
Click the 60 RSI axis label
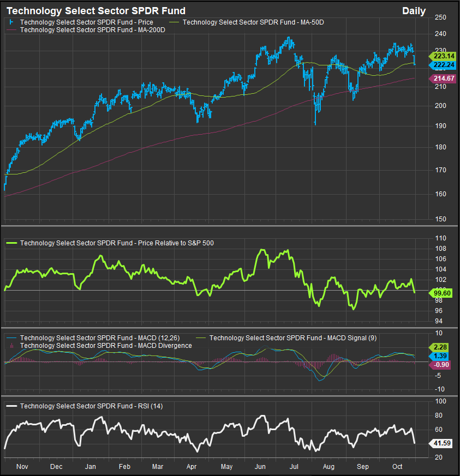pos(438,429)
